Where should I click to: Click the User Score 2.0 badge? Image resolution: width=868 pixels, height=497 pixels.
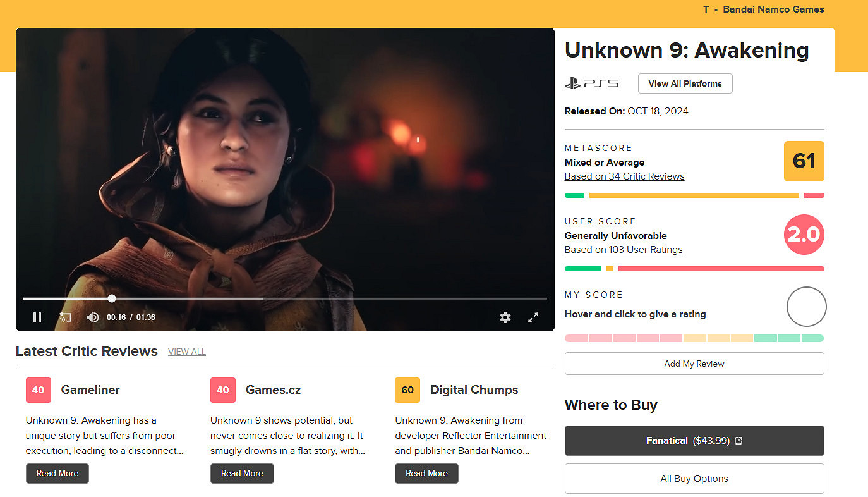[804, 235]
